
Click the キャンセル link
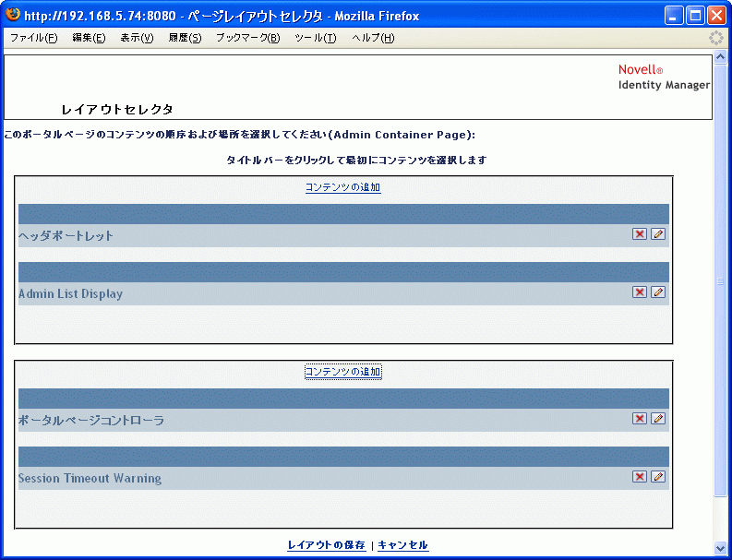click(x=402, y=545)
